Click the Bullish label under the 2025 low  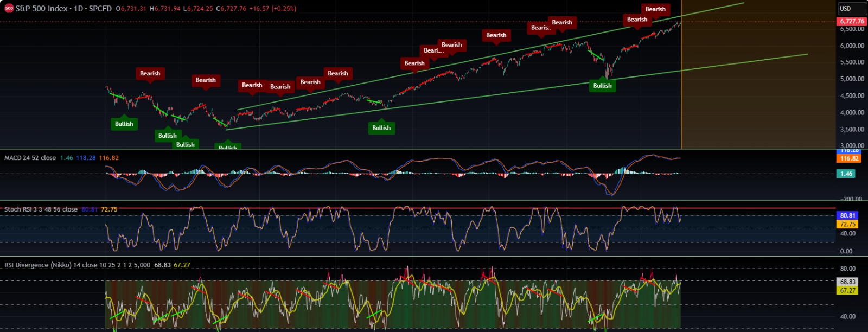click(x=602, y=86)
